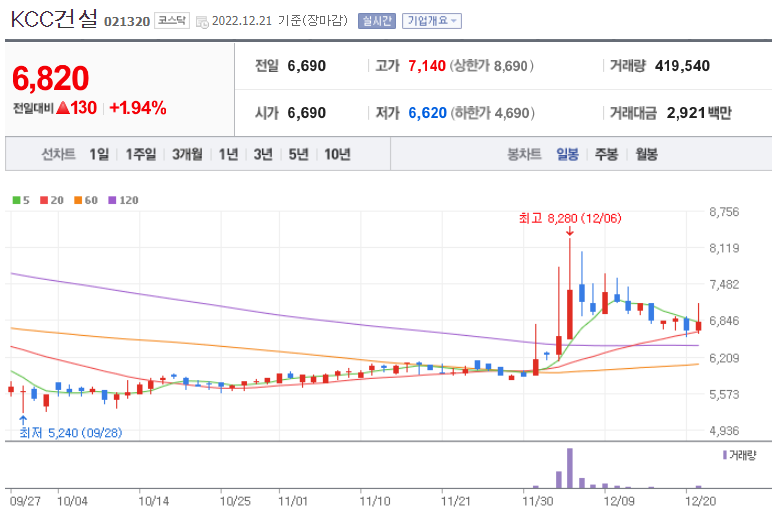Image resolution: width=772 pixels, height=514 pixels.
Task: Click the 시가 value 6,690
Action: point(306,113)
